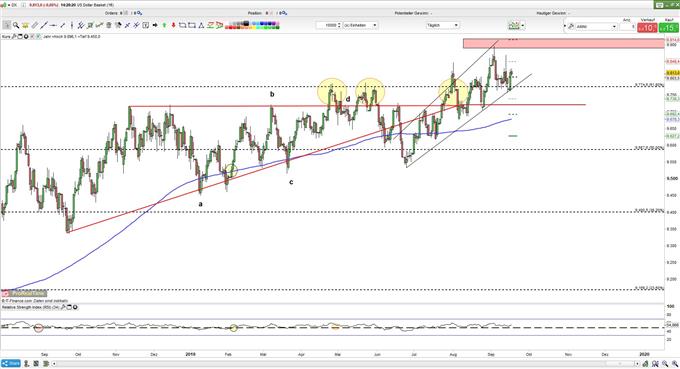This screenshot has width=680, height=369.
Task: Open the Täglich timeframe dropdown
Action: pyautogui.click(x=442, y=26)
